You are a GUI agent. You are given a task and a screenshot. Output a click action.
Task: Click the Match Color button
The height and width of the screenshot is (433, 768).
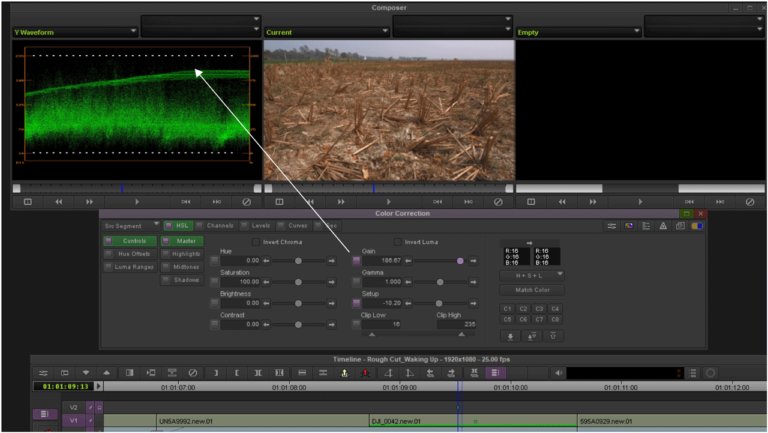click(x=532, y=290)
